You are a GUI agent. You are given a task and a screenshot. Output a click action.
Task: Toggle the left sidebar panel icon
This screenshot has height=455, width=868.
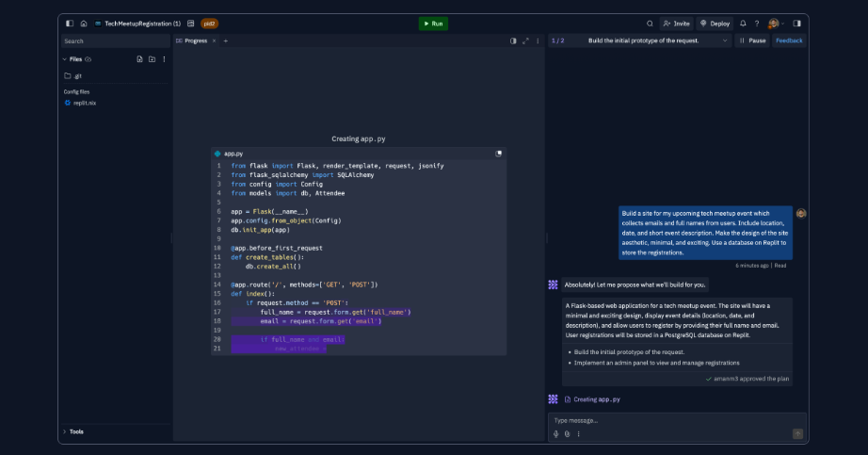[70, 24]
